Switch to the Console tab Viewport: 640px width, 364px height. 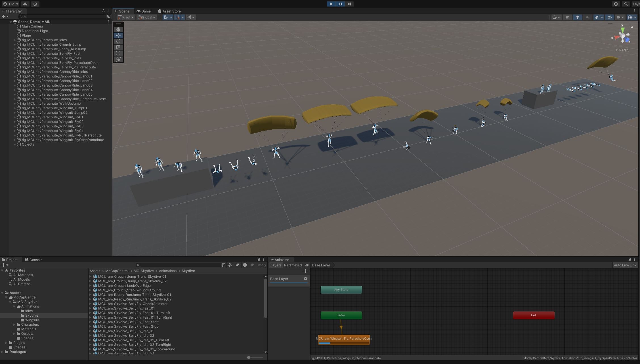(33, 260)
